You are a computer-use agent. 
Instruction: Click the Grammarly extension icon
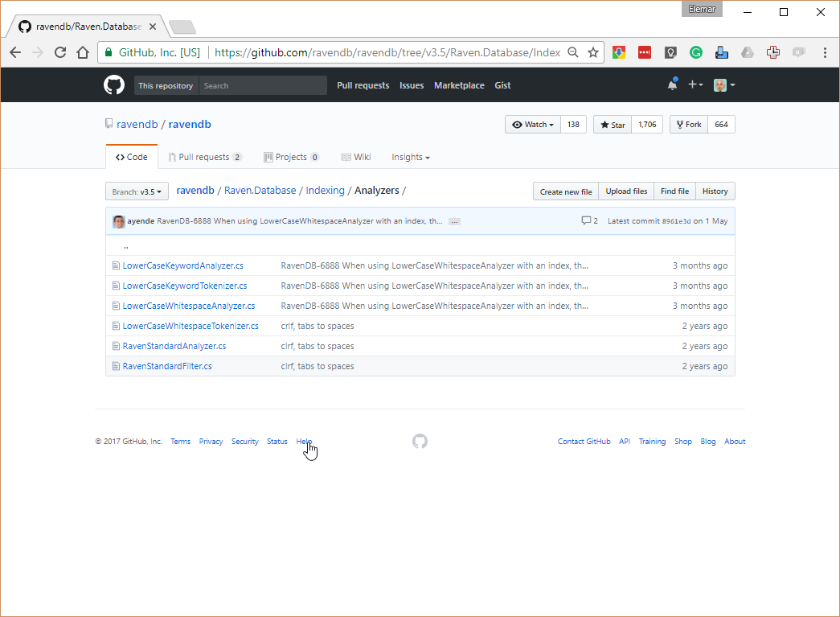(696, 52)
